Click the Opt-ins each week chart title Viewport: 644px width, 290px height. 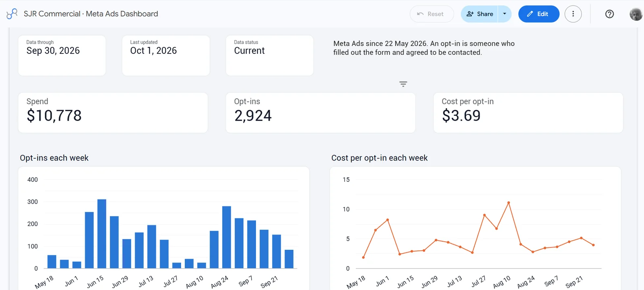pos(54,158)
